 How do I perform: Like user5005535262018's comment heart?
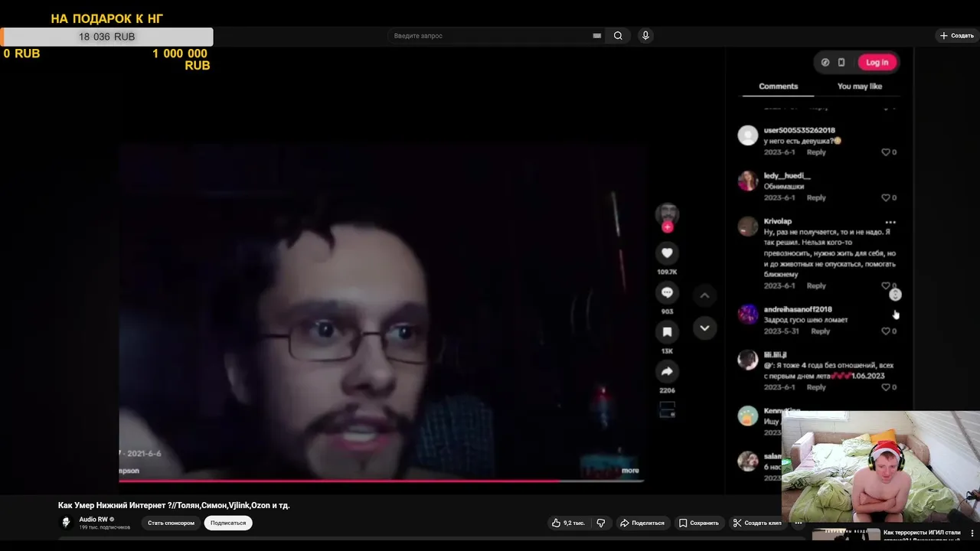886,152
